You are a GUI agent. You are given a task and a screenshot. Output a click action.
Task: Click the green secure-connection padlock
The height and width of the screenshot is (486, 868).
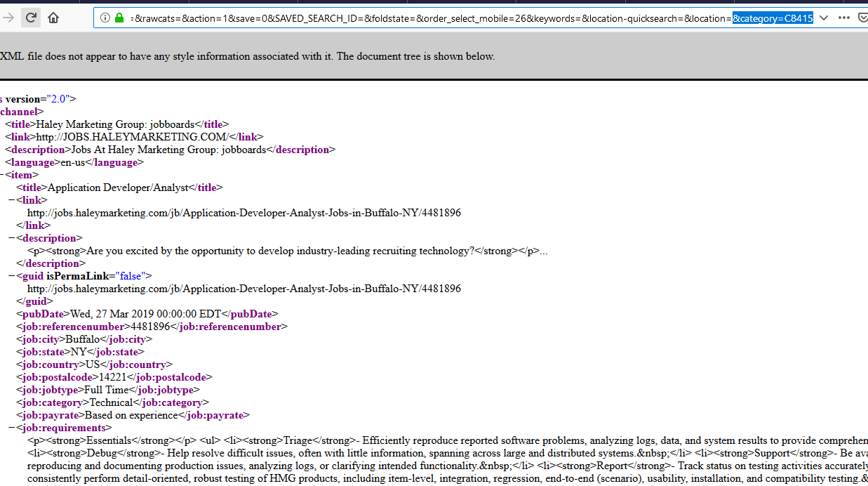tap(119, 18)
